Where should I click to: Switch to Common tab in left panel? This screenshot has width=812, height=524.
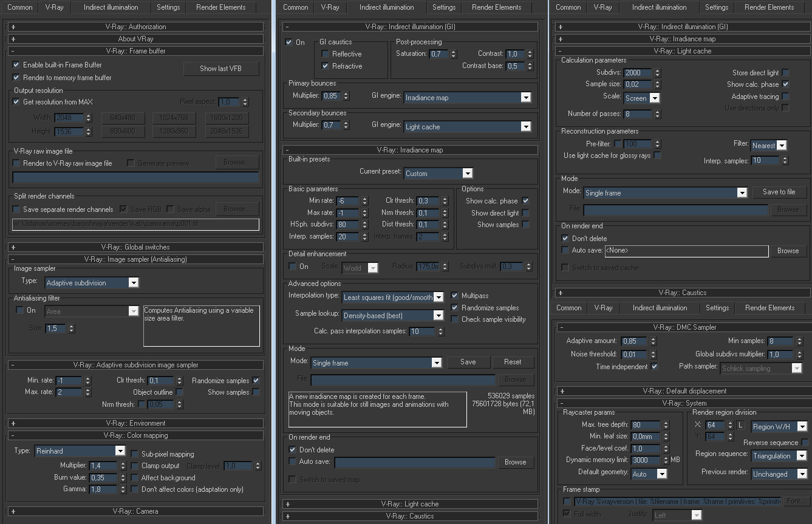tap(19, 7)
